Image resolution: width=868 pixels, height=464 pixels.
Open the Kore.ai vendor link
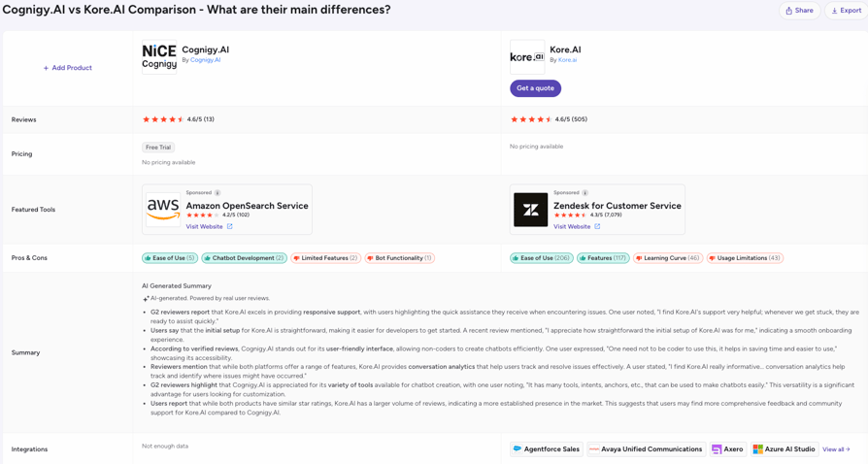point(567,60)
